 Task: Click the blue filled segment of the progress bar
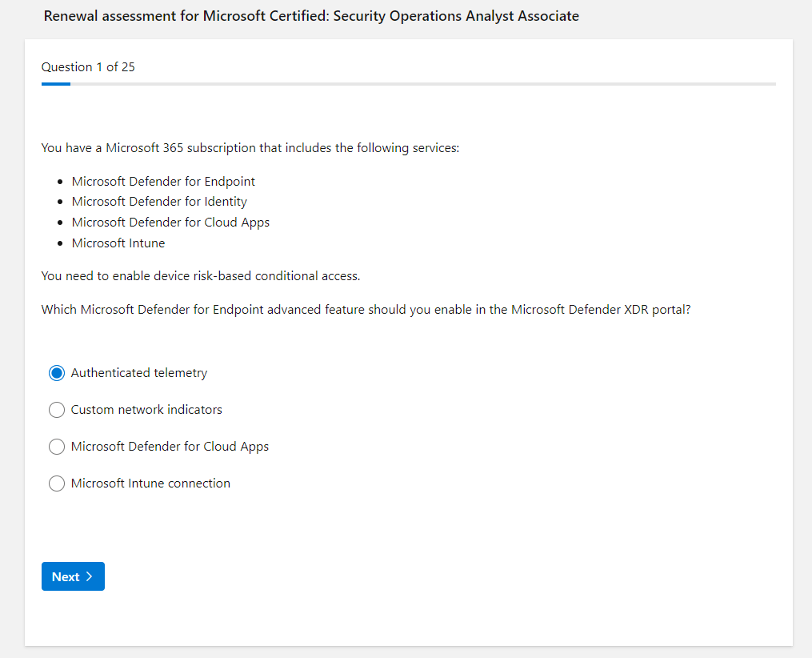56,83
